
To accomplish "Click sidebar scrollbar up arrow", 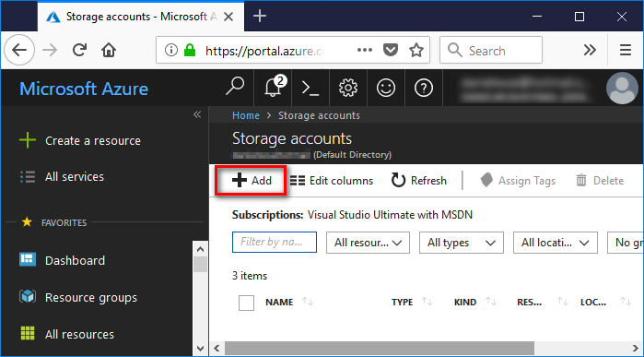I will pyautogui.click(x=200, y=249).
